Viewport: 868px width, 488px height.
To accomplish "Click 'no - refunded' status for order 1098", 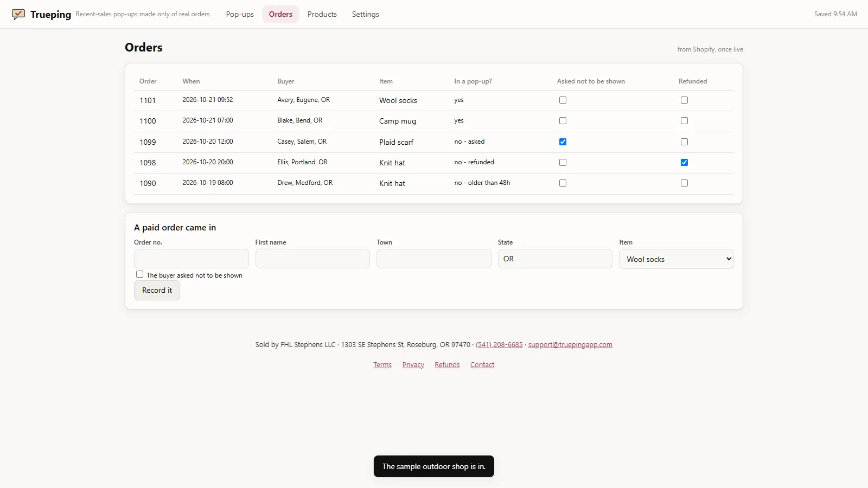I will [474, 162].
